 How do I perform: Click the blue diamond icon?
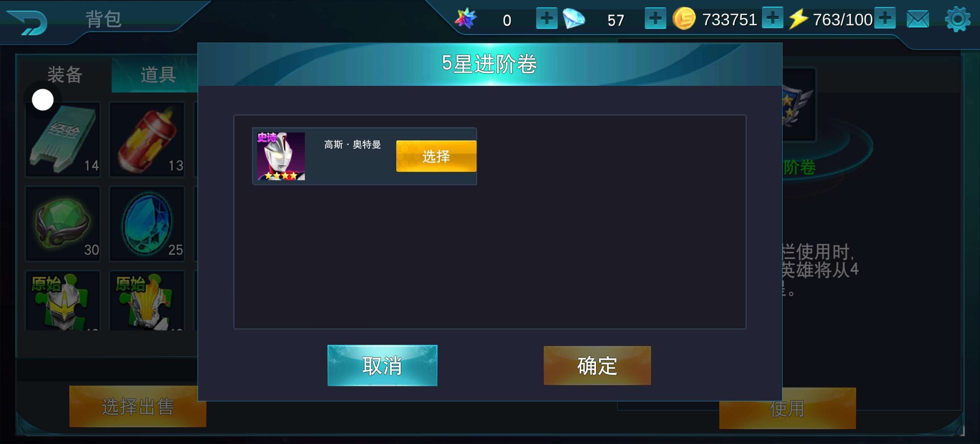[573, 18]
